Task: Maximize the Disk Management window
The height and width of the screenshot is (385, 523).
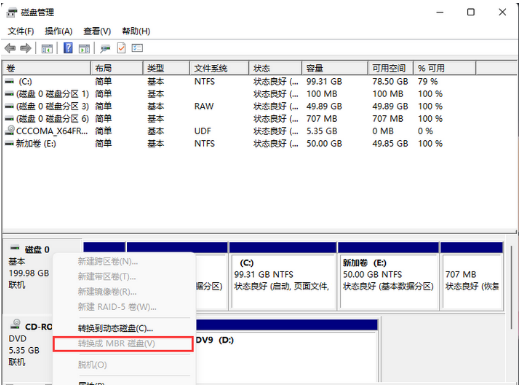Action: pyautogui.click(x=471, y=13)
